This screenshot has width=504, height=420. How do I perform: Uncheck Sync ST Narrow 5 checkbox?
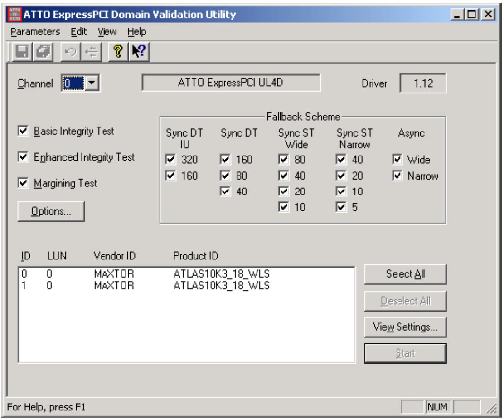[x=341, y=207]
